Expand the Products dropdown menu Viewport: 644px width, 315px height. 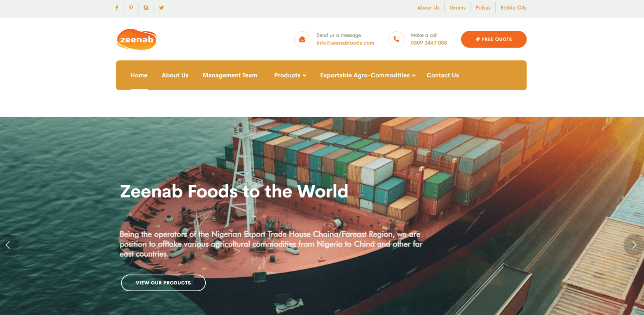point(290,75)
